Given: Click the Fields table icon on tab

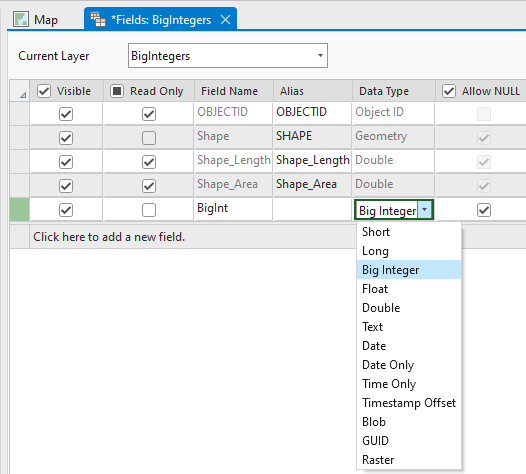Looking at the screenshot, I should pos(98,19).
